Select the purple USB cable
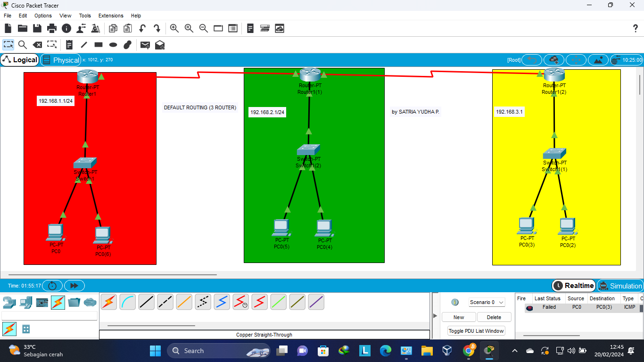Viewport: 644px width, 362px height. coord(316,302)
